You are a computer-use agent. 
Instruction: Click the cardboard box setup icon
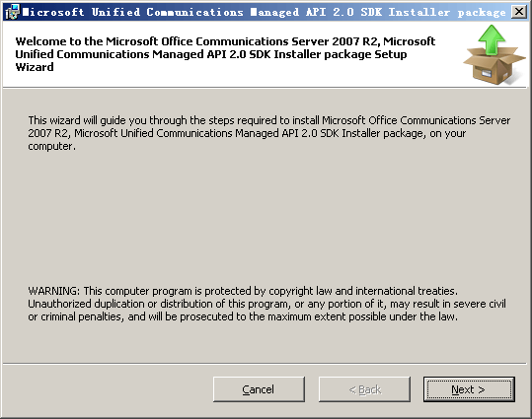click(x=494, y=66)
